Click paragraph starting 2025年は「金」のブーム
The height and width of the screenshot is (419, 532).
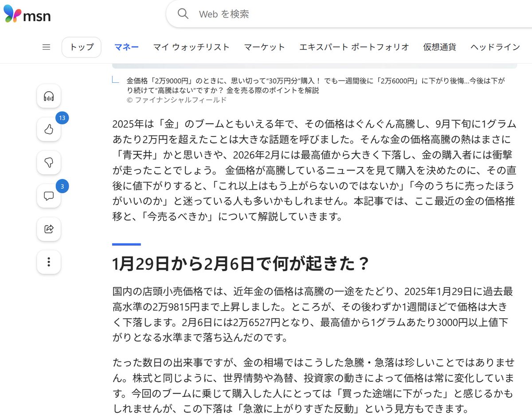pos(314,171)
